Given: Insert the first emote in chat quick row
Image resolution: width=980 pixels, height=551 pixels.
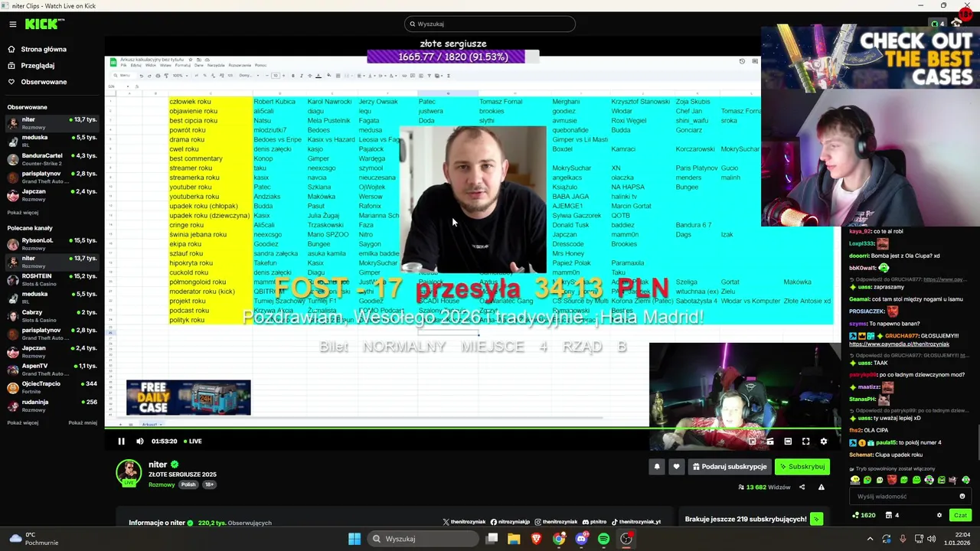Looking at the screenshot, I should [x=855, y=480].
